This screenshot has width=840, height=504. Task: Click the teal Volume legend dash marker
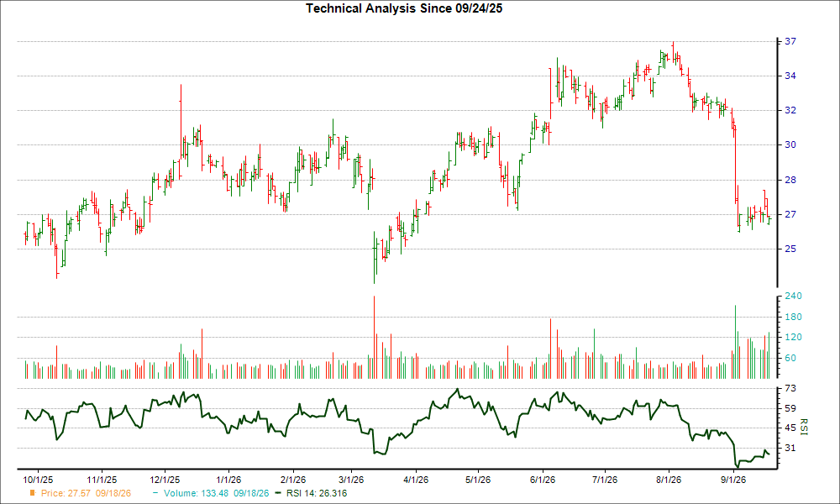[155, 493]
